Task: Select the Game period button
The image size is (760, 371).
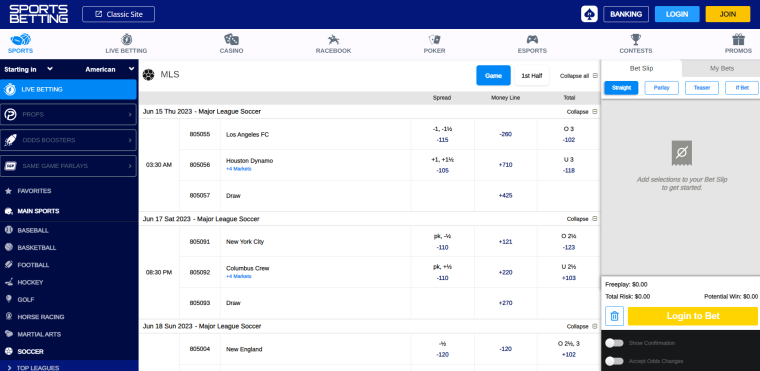Action: [493, 75]
